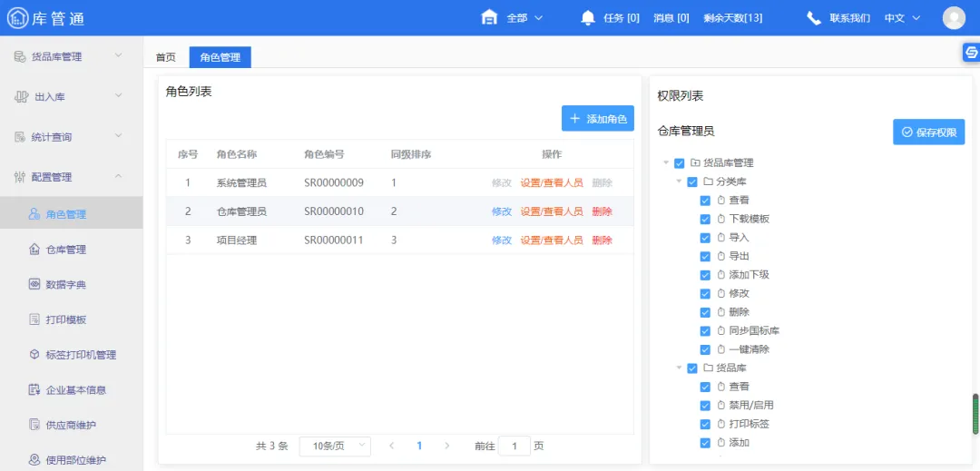Switch to the 首页 tab

point(166,57)
